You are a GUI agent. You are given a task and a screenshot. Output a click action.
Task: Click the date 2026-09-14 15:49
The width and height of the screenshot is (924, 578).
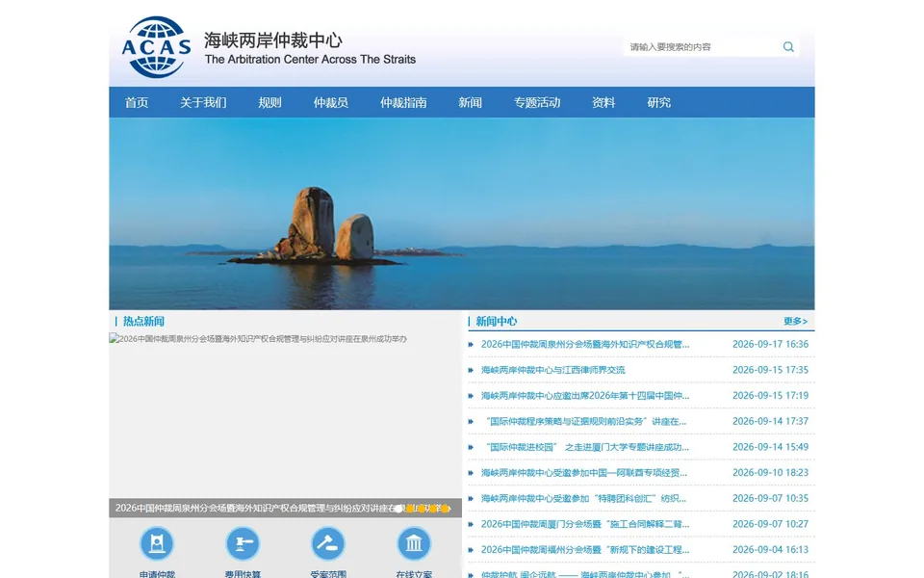click(x=770, y=447)
